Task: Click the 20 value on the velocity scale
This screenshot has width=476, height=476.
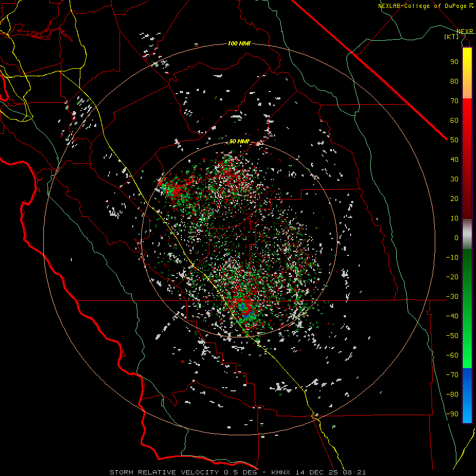Action: coord(454,199)
